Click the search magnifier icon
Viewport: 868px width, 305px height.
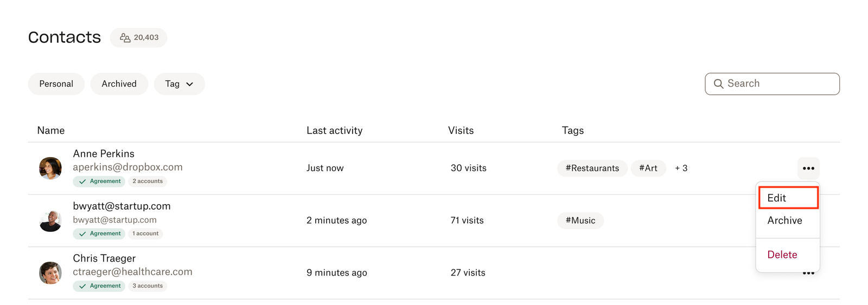[718, 84]
